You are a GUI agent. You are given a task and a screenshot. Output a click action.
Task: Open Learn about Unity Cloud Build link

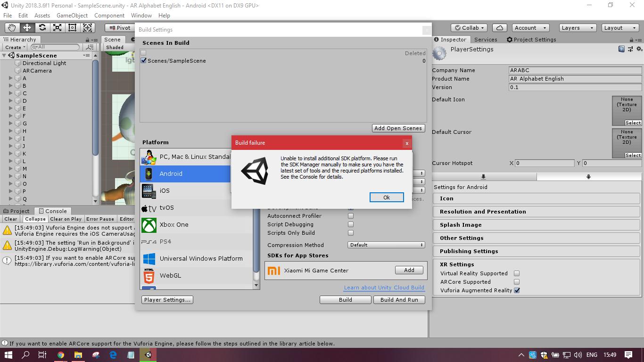point(384,288)
